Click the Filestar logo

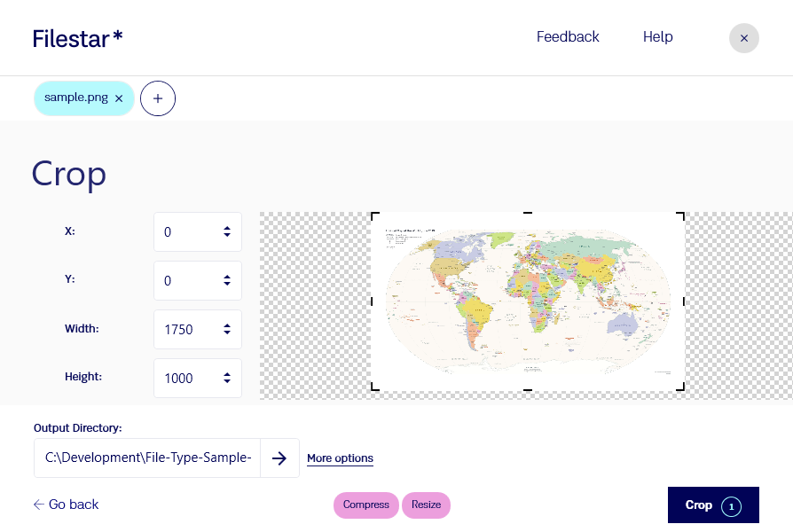click(x=77, y=38)
